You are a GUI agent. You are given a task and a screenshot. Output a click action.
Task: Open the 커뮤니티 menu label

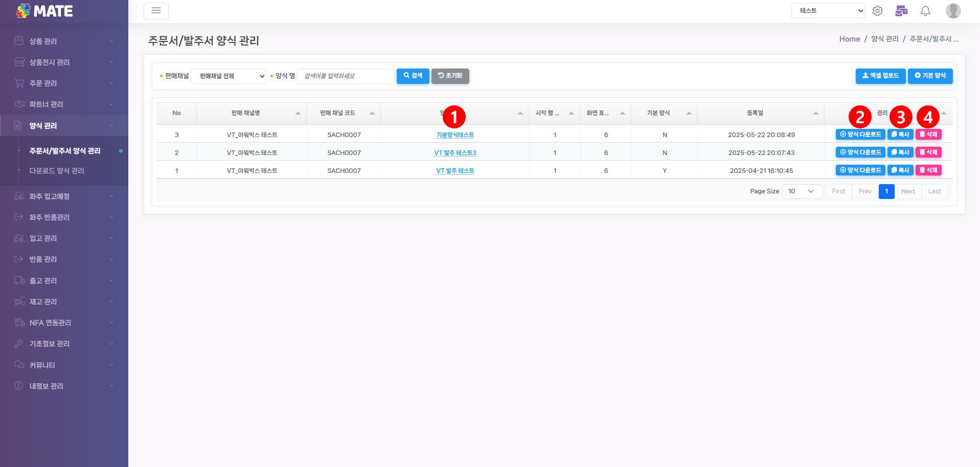42,365
